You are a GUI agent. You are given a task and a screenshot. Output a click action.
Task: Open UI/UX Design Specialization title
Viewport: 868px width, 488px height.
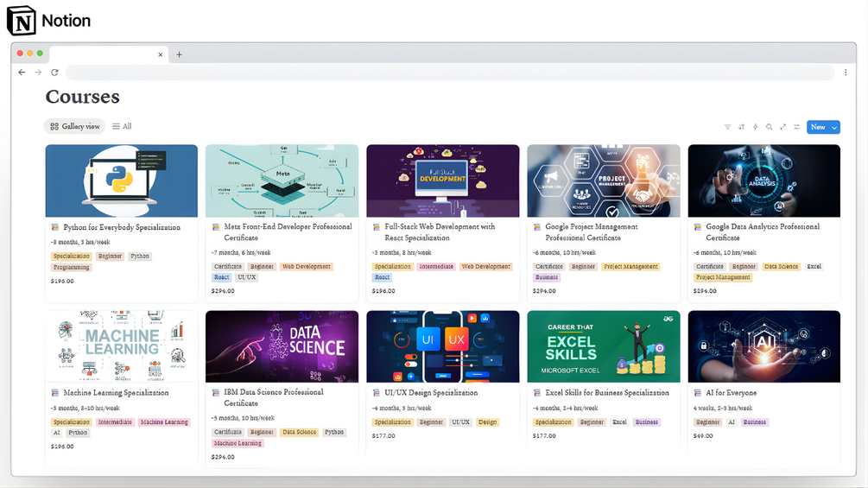coord(431,393)
